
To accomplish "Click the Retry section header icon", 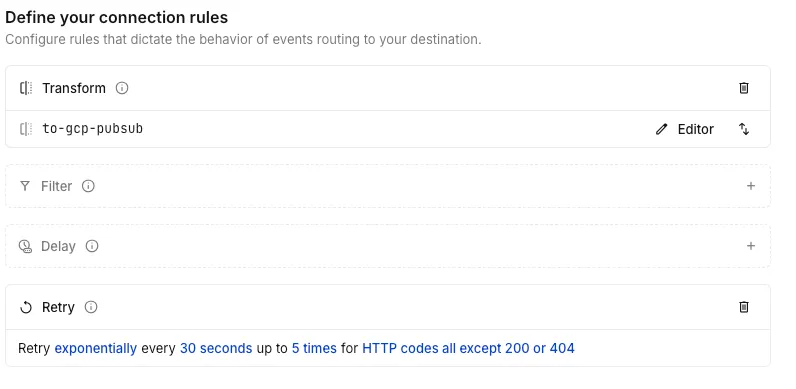I will pyautogui.click(x=25, y=307).
